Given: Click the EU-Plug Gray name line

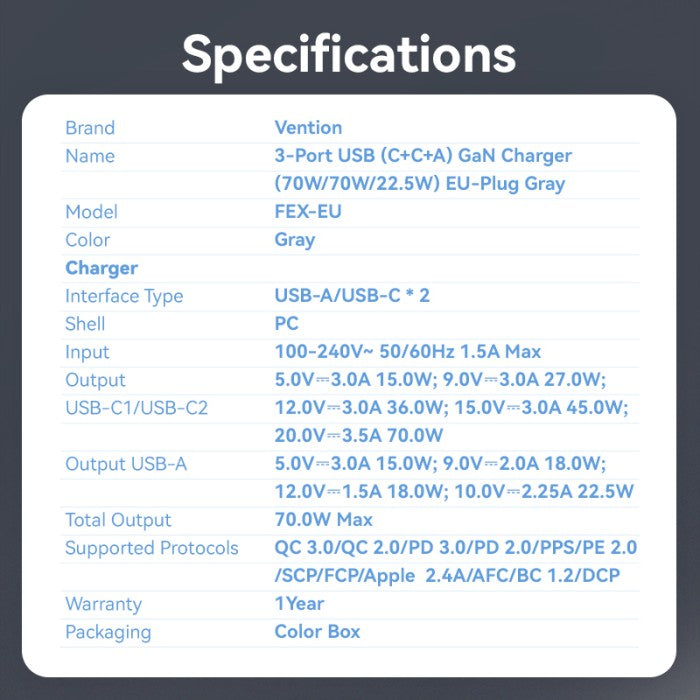Looking at the screenshot, I should click(x=420, y=184).
